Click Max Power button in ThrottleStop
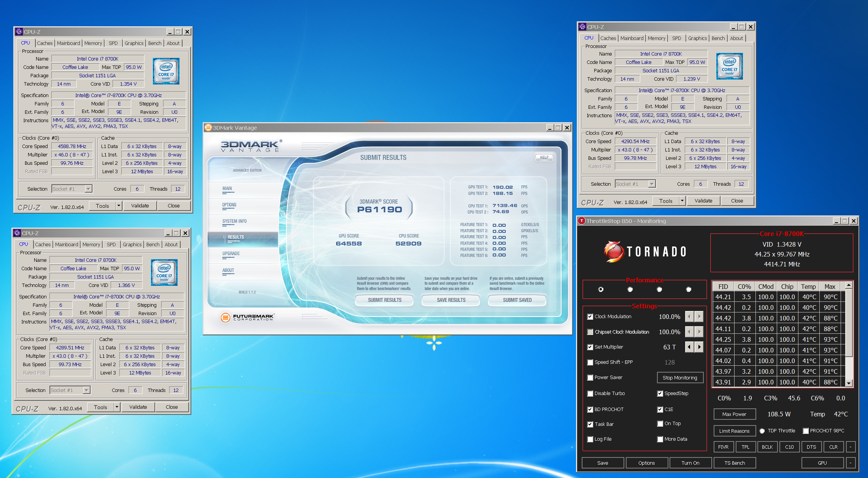This screenshot has height=478, width=868. pos(734,414)
